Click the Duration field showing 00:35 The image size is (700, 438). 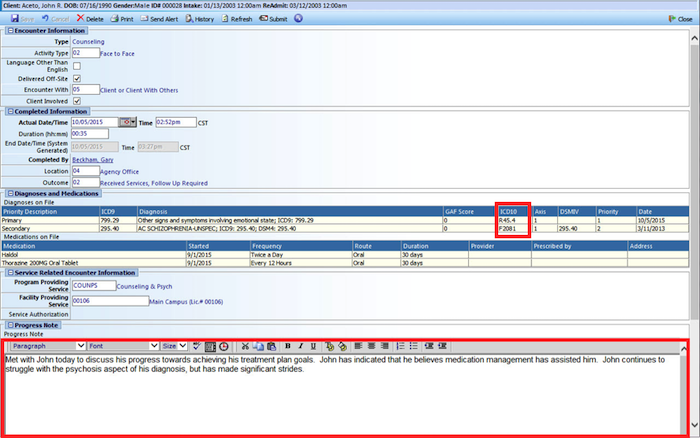click(90, 133)
